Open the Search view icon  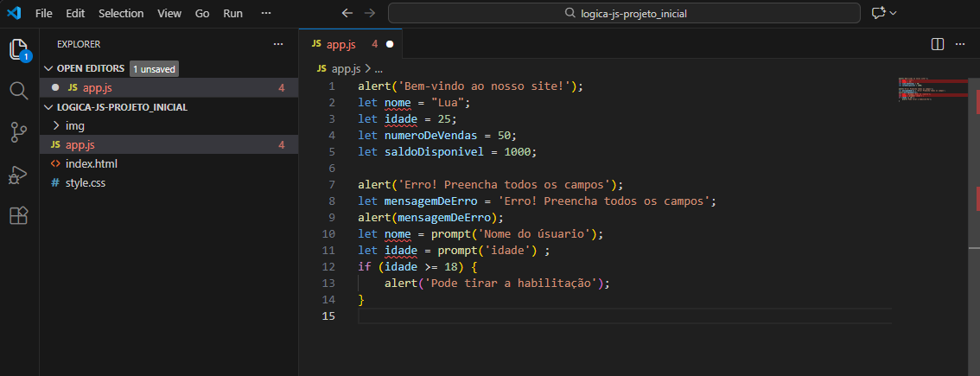pos(19,91)
